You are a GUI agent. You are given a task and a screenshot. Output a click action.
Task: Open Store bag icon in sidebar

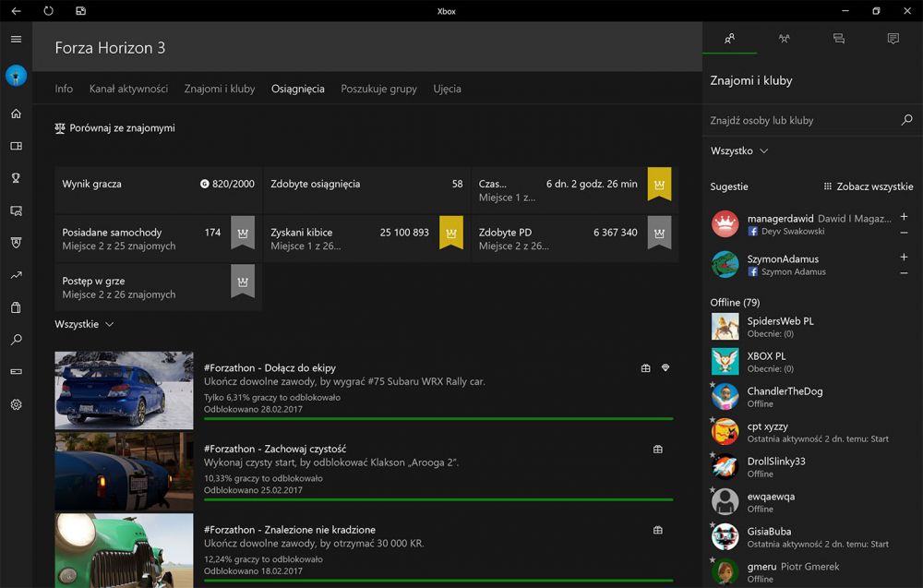click(16, 307)
